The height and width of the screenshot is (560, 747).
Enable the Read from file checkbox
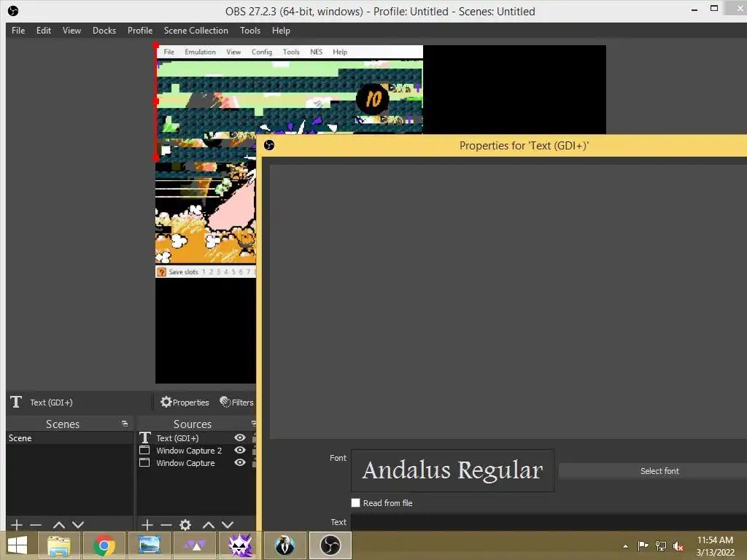tap(355, 503)
